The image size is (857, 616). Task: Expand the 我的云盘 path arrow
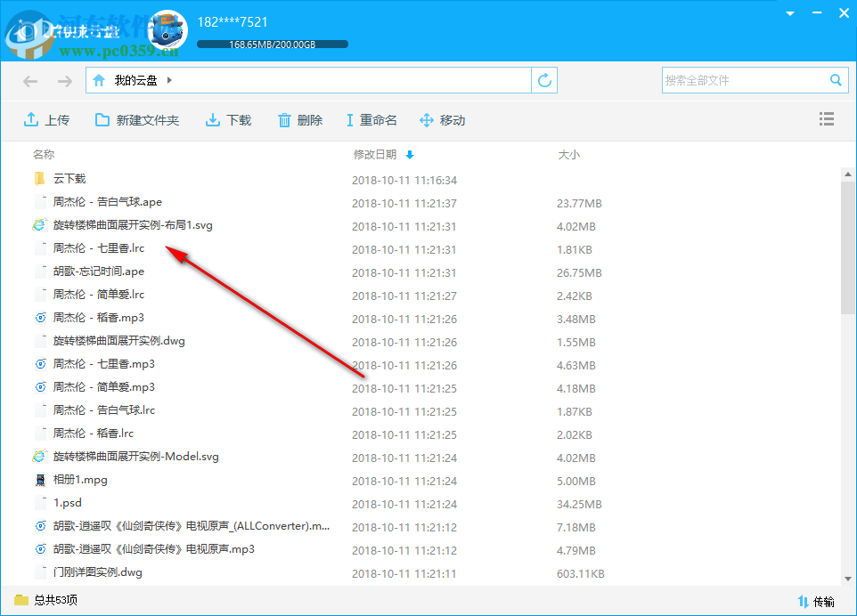[x=169, y=80]
